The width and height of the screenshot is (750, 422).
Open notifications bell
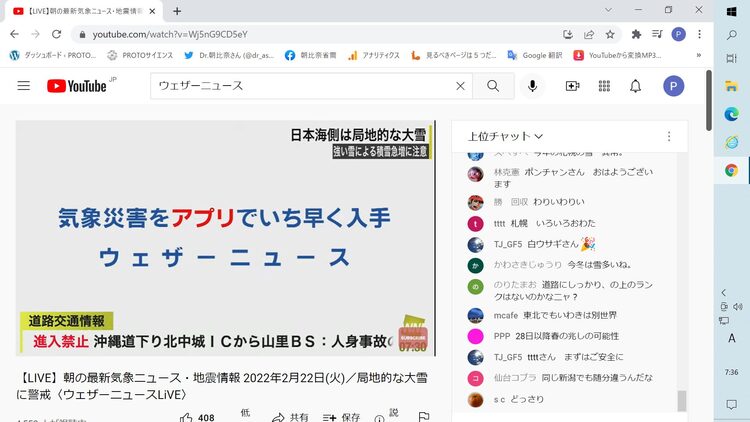click(x=635, y=86)
